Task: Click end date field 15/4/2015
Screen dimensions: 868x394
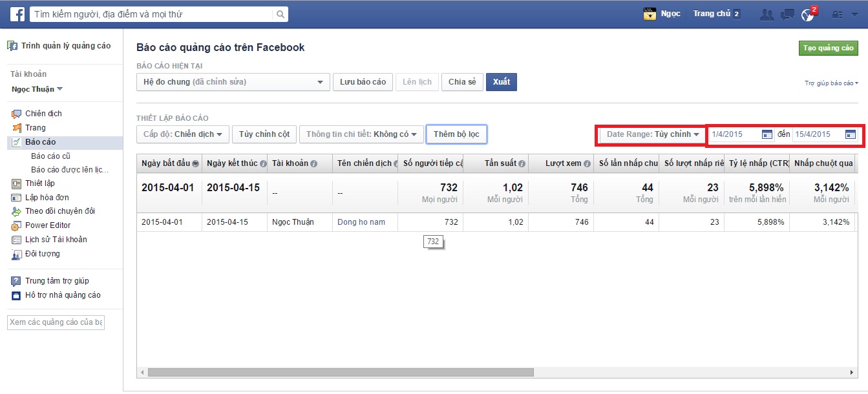Action: (x=818, y=134)
